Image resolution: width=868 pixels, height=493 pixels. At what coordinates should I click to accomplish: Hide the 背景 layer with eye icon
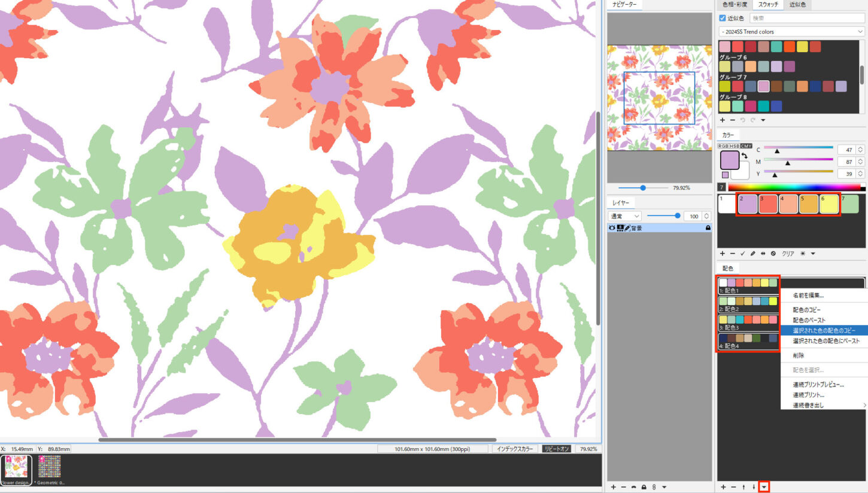pos(612,228)
